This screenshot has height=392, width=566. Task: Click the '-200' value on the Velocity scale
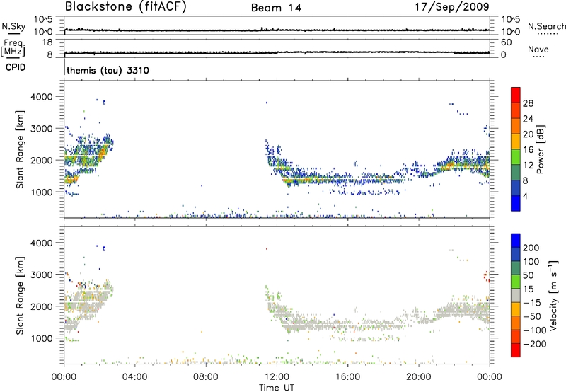(x=535, y=344)
